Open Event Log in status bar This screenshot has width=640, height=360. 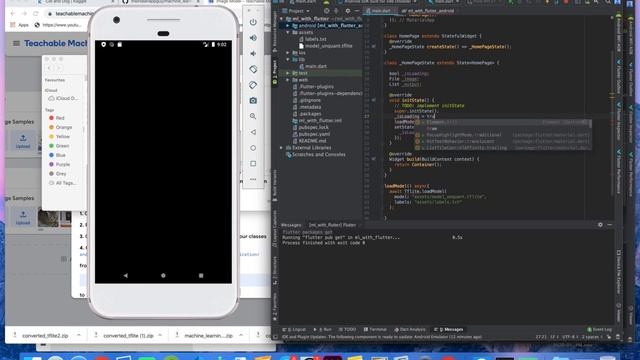coord(600,329)
